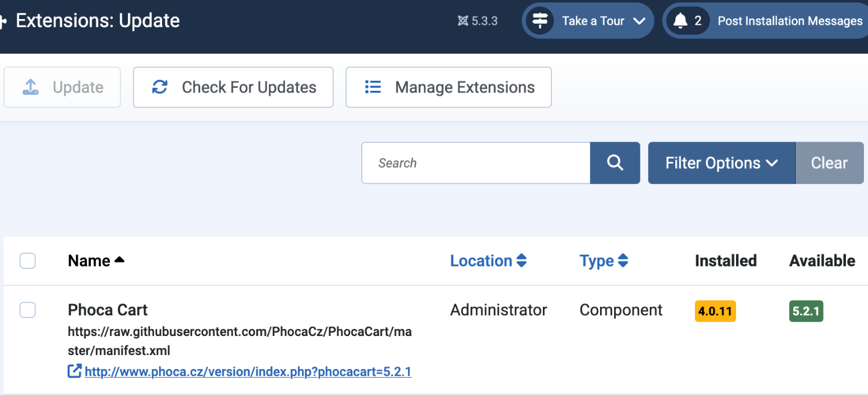Check the Phoca Cart row checkbox
Viewport: 868px width, 395px height.
pos(28,310)
